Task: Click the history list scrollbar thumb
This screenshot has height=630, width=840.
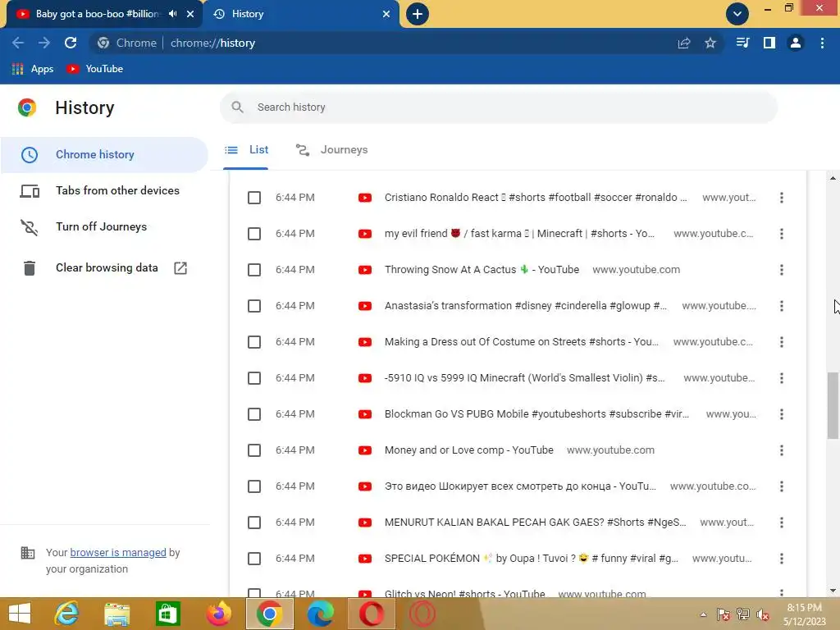Action: coord(833,405)
